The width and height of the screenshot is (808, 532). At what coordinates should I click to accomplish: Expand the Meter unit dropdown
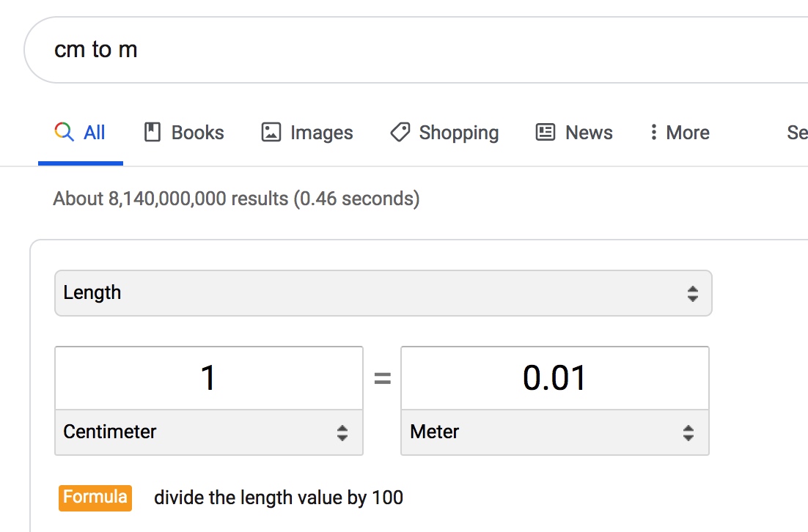[555, 432]
